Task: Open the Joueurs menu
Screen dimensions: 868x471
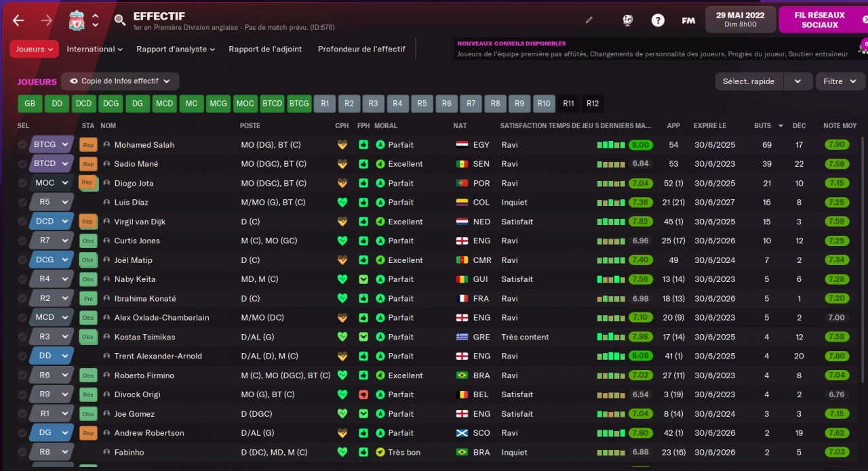Action: 34,49
